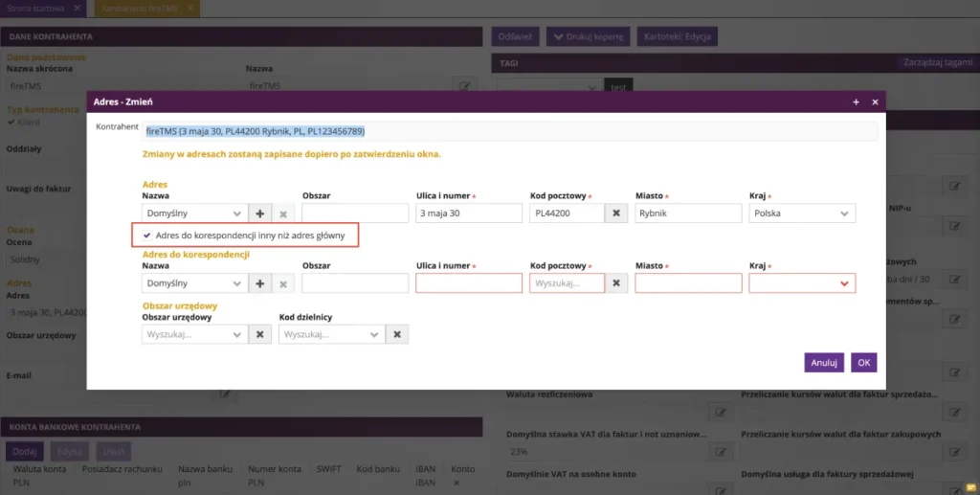Viewport: 980px width, 495px height.
Task: Clear the Obszar urzędowy selection
Action: [260, 334]
